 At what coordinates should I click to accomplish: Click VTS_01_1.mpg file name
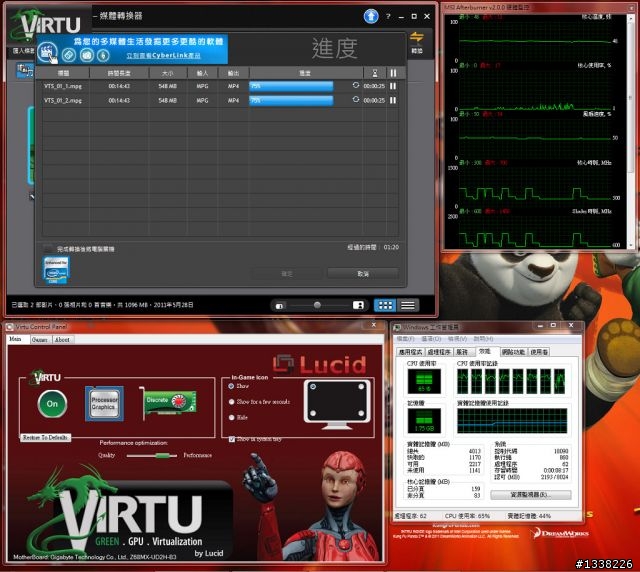(x=63, y=86)
